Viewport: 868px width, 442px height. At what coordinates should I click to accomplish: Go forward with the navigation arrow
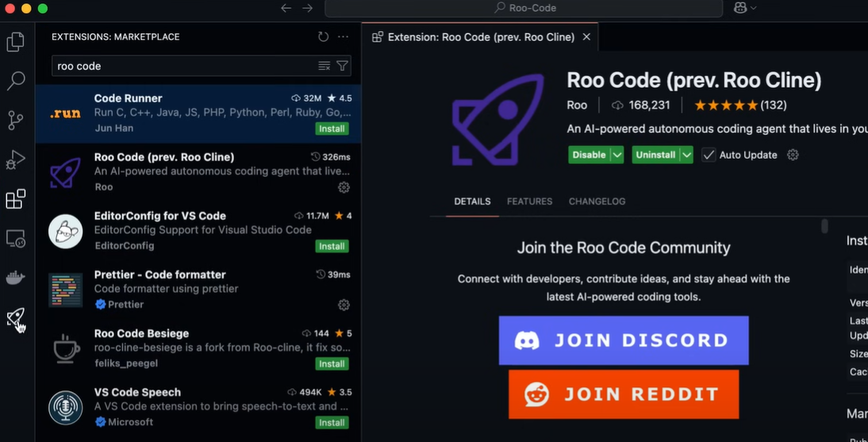[307, 8]
